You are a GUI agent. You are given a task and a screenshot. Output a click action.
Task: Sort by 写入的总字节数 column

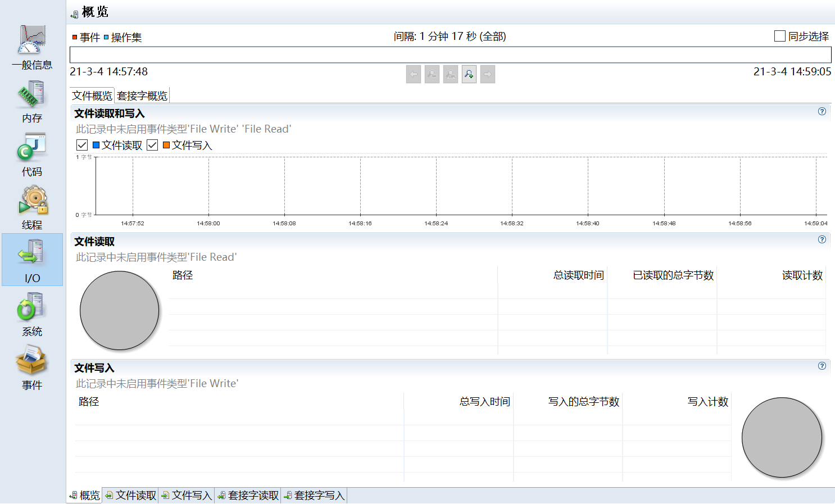coord(568,402)
